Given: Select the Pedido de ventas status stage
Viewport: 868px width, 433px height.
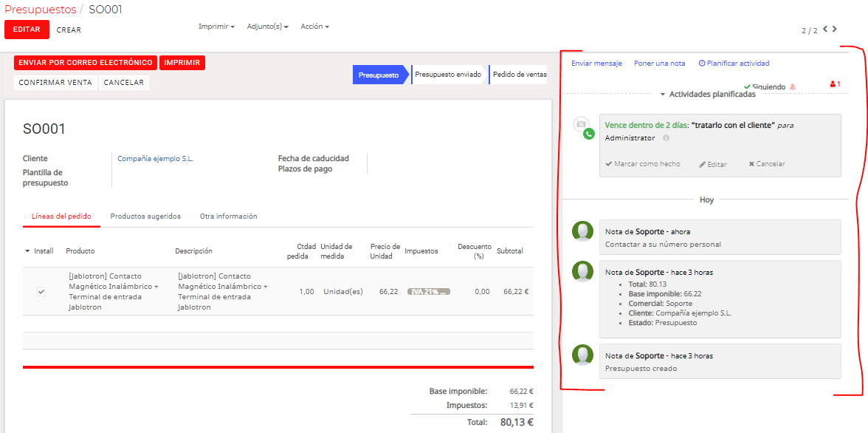Looking at the screenshot, I should pyautogui.click(x=519, y=75).
